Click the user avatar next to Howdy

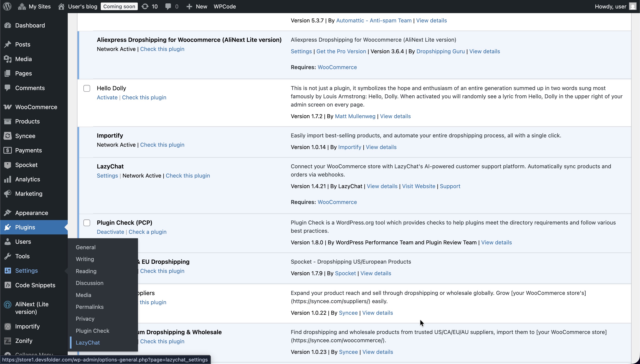point(633,7)
